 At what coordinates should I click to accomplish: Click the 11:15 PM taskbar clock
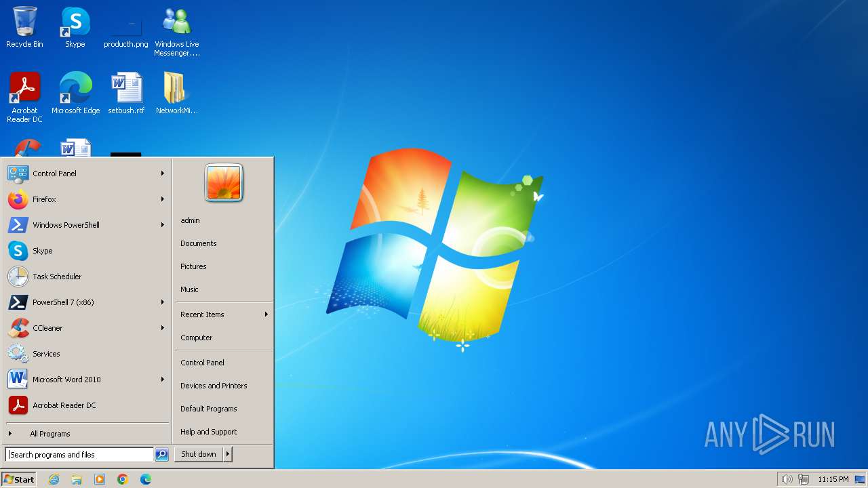(833, 479)
